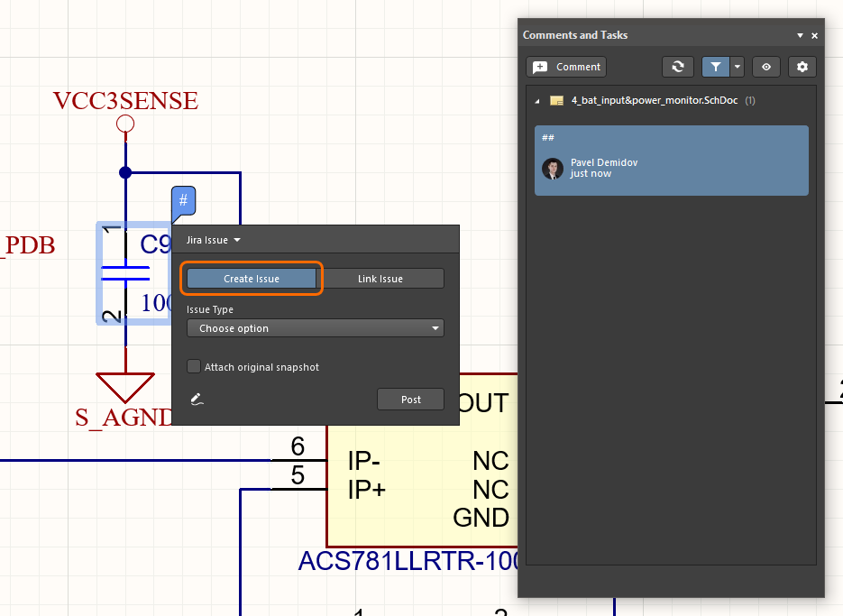Click the blue # comment marker on the schematic
Screen dimensions: 843x616
coord(183,200)
